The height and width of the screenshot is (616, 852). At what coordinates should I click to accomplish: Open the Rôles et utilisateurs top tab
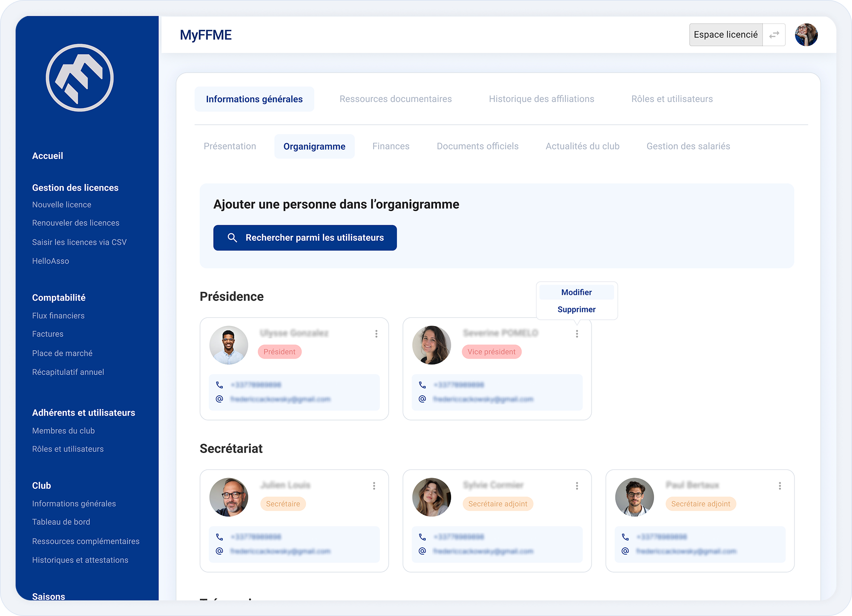point(672,99)
